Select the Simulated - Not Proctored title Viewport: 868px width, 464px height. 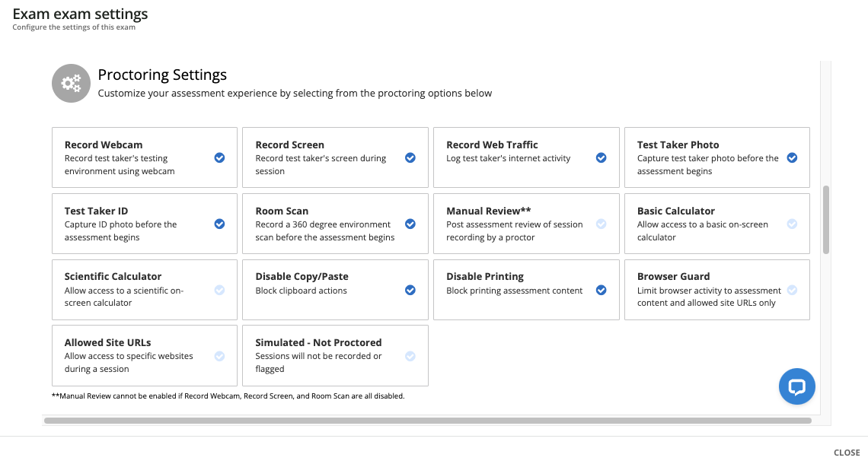click(x=318, y=343)
